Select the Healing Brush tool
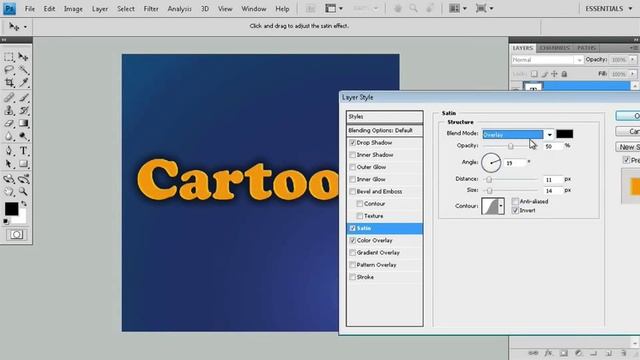This screenshot has height=360, width=640. coord(9,97)
